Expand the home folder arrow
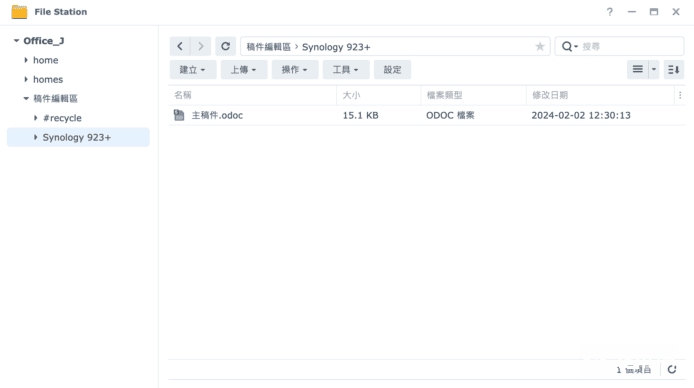The width and height of the screenshot is (694, 388). coord(26,60)
